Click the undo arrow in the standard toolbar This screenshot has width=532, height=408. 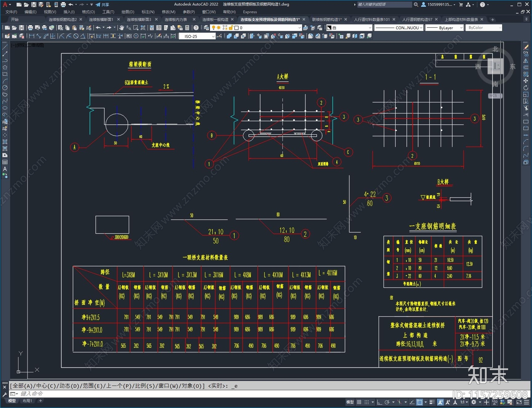[x=98, y=28]
